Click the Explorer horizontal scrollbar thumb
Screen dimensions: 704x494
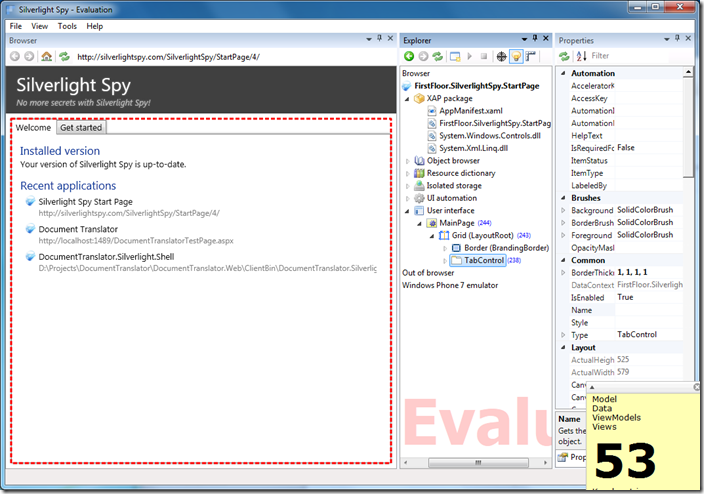coord(478,463)
